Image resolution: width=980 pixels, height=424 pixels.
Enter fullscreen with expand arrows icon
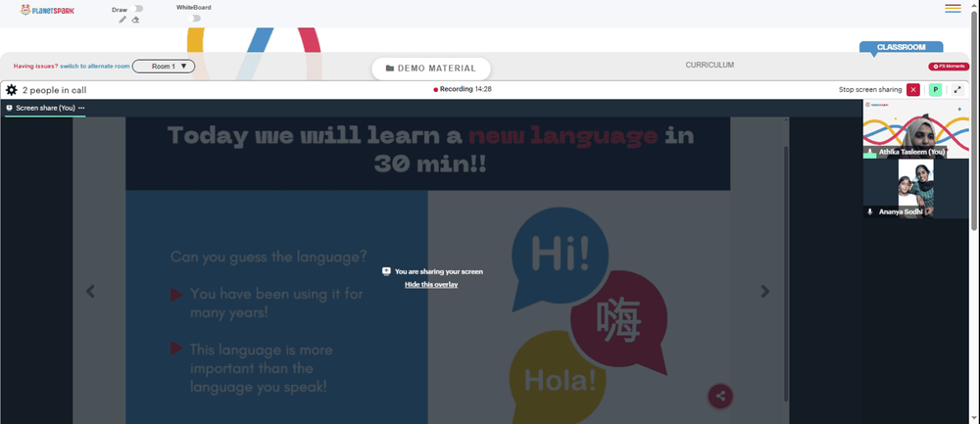click(x=957, y=90)
